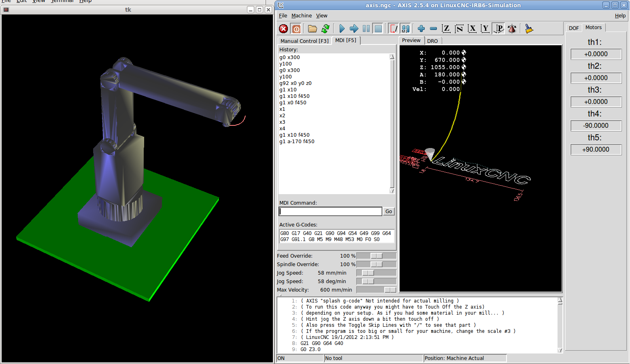Open the Terminal menu in tk window
Image resolution: width=630 pixels, height=364 pixels.
(x=62, y=1)
